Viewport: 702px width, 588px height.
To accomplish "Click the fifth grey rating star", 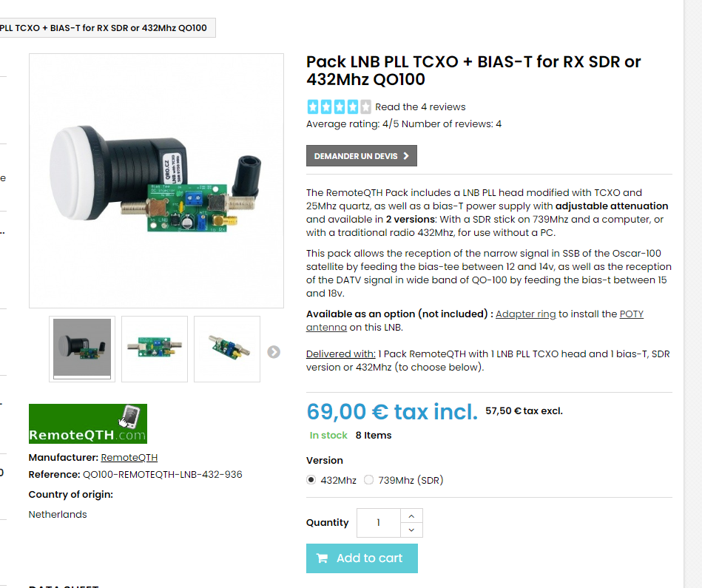I will (365, 107).
